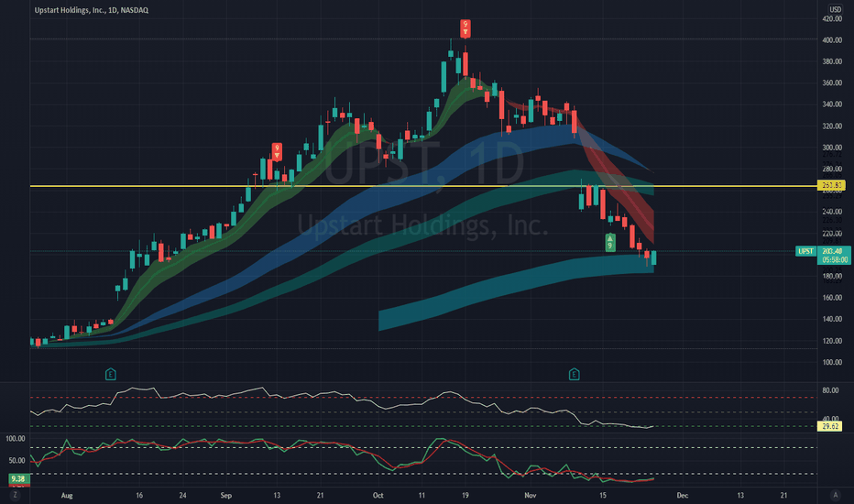This screenshot has width=854, height=504.
Task: Select the yellow horizontal line at 263.83
Action: 423,186
